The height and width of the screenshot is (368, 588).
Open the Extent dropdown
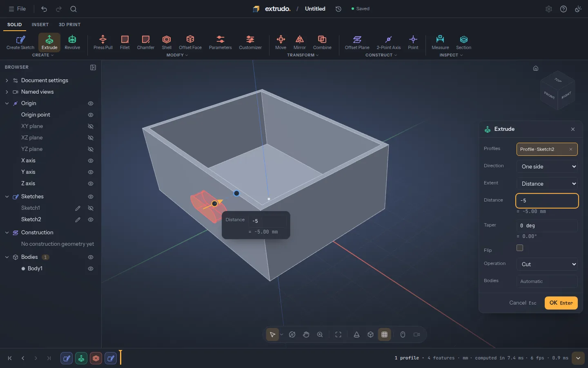pyautogui.click(x=547, y=184)
